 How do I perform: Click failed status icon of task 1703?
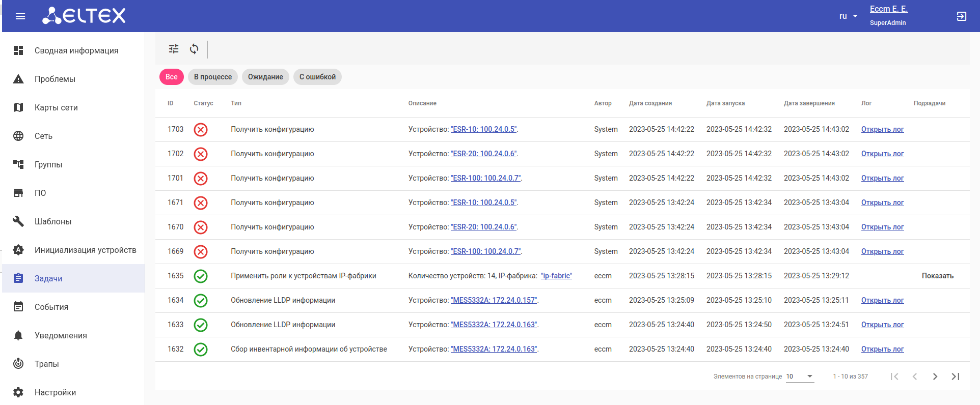point(201,130)
